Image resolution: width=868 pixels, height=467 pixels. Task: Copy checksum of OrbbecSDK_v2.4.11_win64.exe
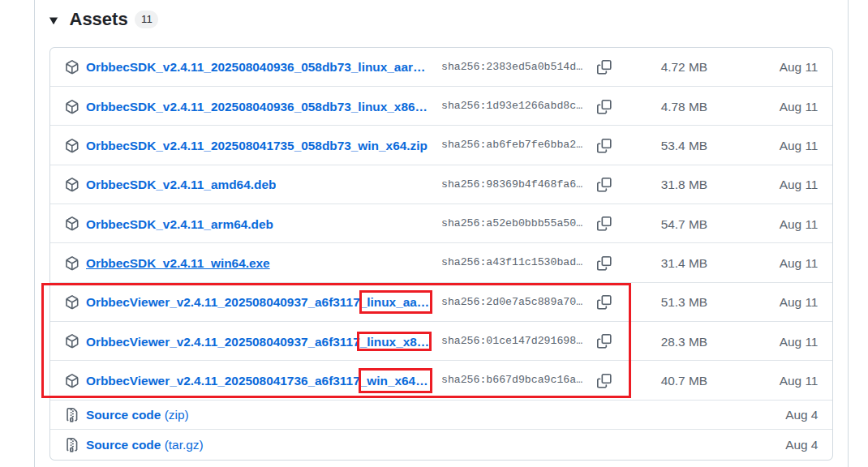coord(604,263)
